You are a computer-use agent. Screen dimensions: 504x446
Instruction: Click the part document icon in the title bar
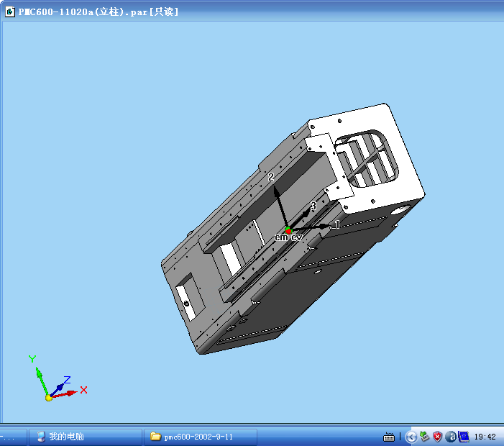10,12
